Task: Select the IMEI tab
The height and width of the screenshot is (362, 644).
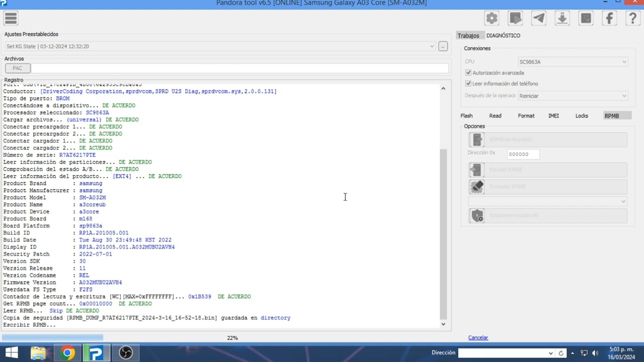Action: [x=553, y=116]
